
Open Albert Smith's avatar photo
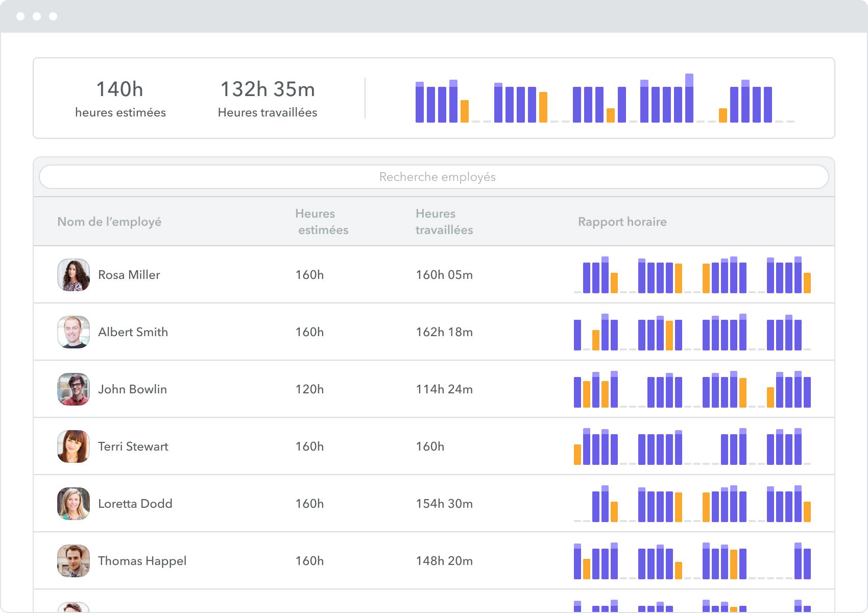pos(74,332)
